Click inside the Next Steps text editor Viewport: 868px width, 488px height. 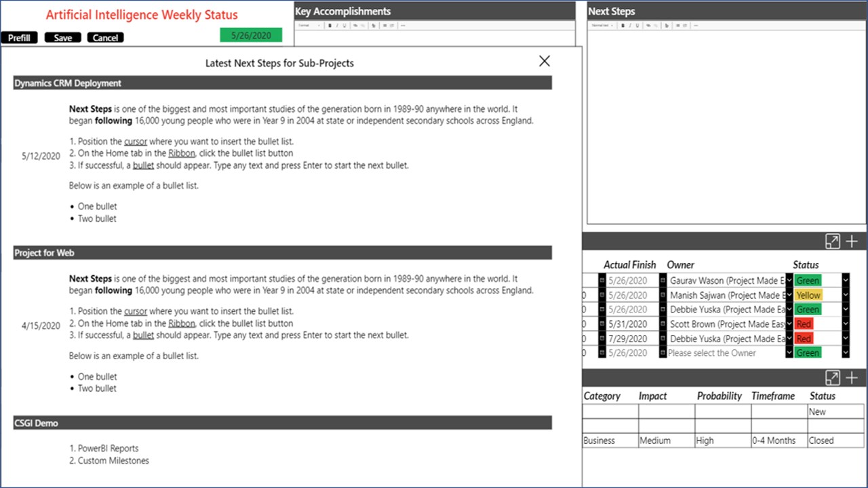click(x=726, y=127)
